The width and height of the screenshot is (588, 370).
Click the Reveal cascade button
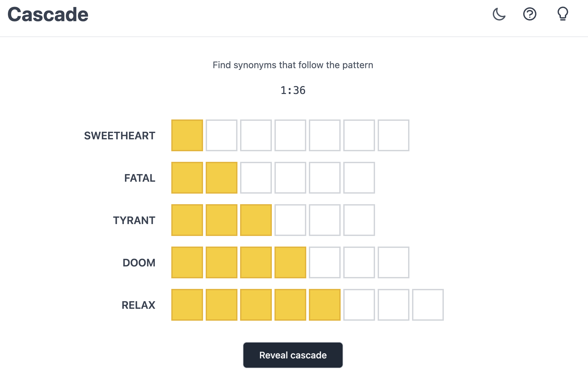[x=293, y=355]
